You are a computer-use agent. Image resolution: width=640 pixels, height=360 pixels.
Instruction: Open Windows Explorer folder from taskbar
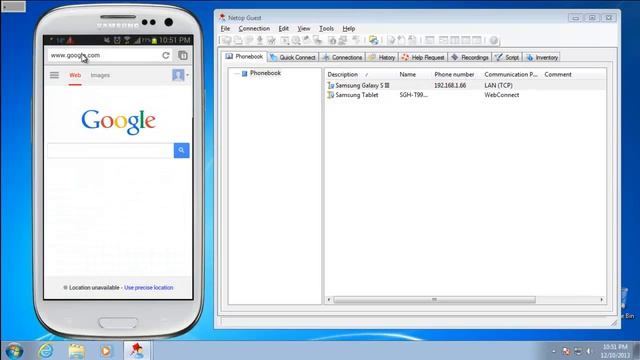76,351
